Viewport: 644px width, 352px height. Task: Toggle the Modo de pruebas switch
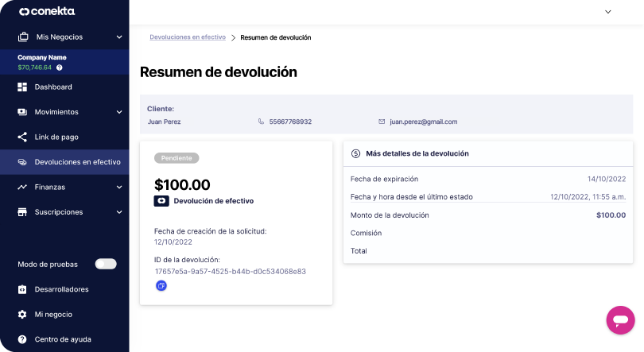106,265
